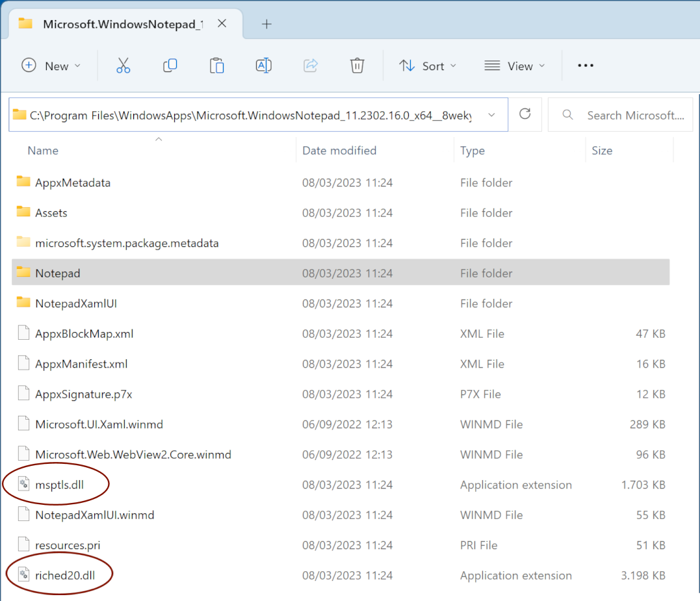Click the Rename icon in toolbar

(x=263, y=66)
